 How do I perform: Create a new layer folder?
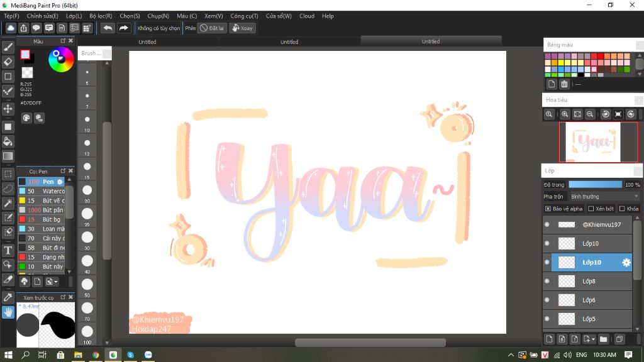pyautogui.click(x=603, y=339)
